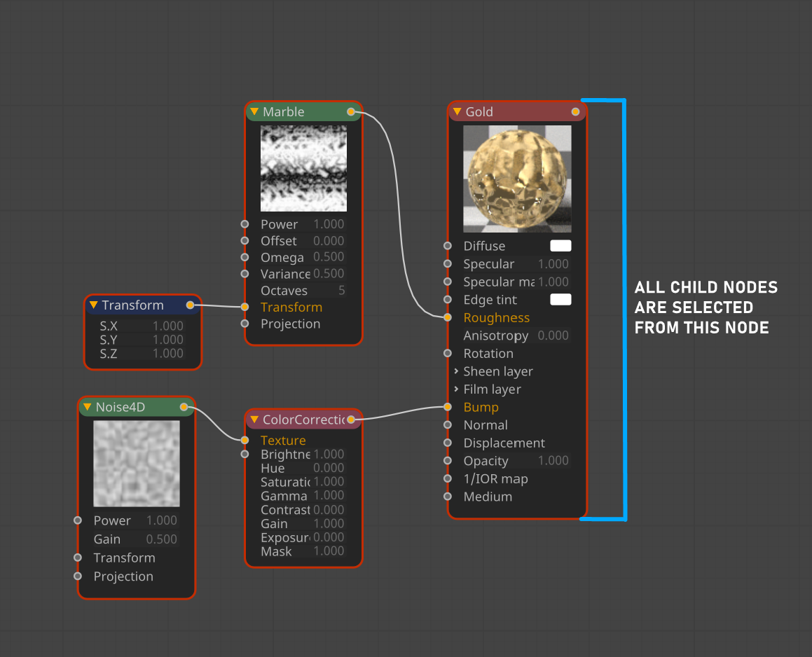
Task: Open the Diffuse color swatch
Action: tap(560, 246)
